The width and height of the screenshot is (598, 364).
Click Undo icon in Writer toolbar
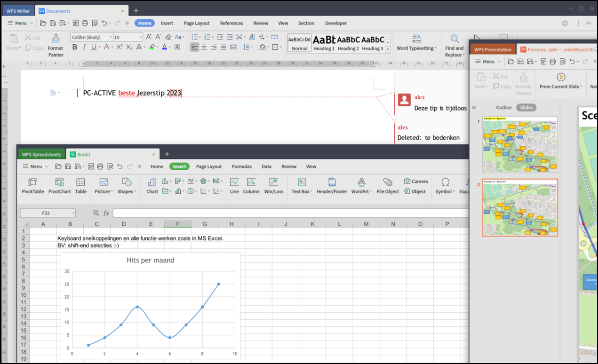point(104,23)
